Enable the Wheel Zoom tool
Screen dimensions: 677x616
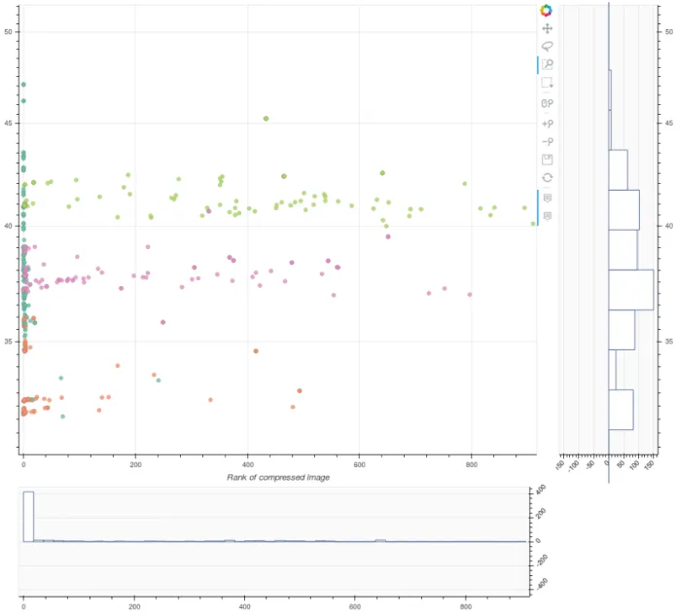[547, 103]
